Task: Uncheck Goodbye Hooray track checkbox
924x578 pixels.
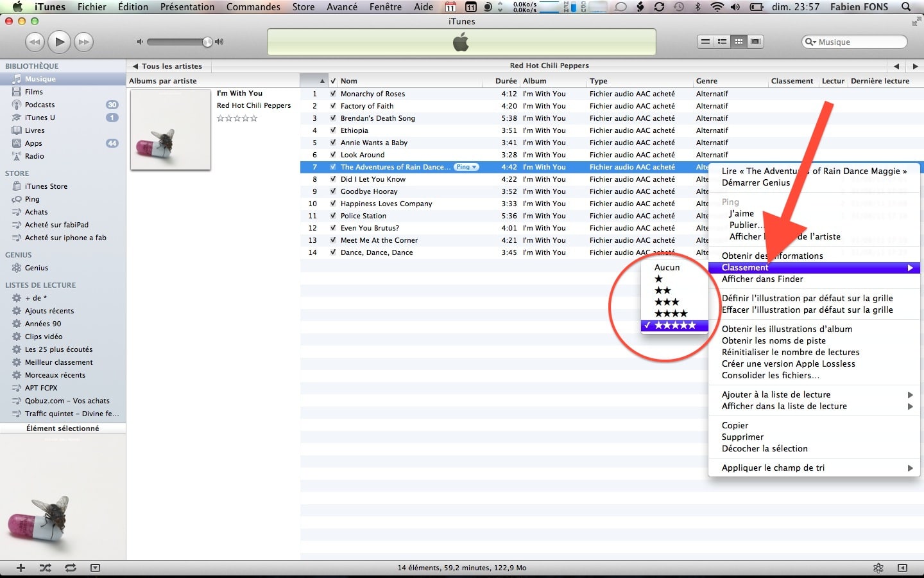Action: tap(333, 191)
